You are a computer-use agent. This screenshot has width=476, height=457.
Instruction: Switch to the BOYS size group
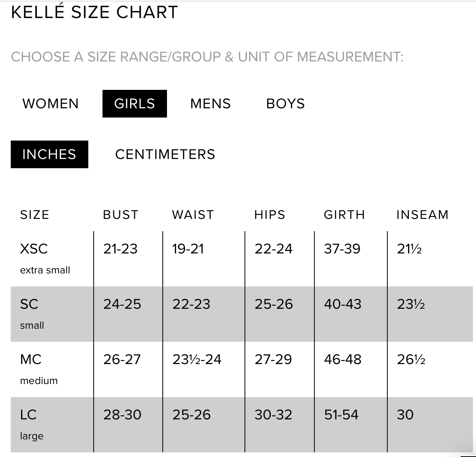click(285, 104)
